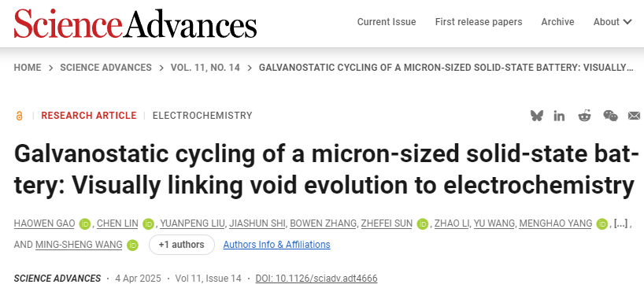Open Chen Lin's ORCID icon
644x288 pixels.
[x=148, y=223]
